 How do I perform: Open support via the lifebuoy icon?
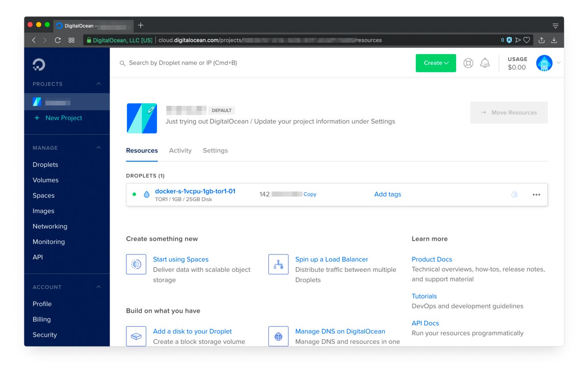point(468,63)
